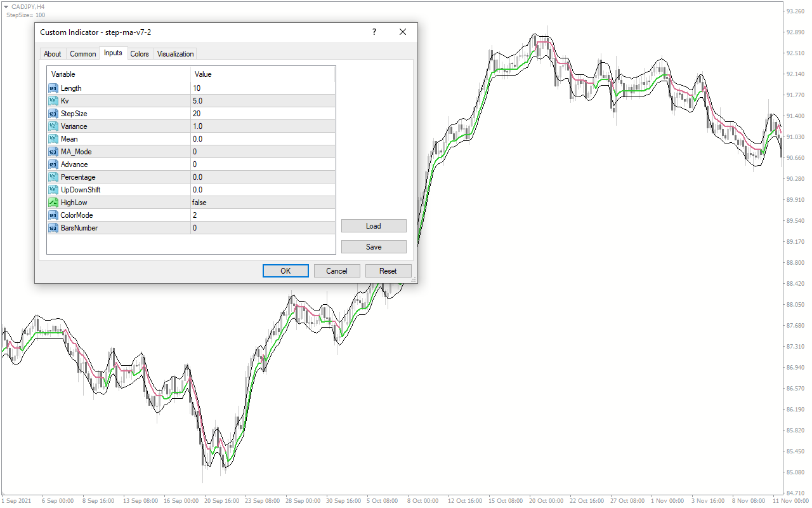
Task: Click the Save button
Action: tap(374, 247)
